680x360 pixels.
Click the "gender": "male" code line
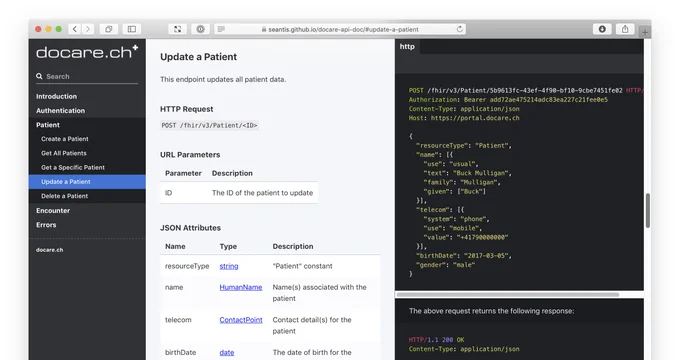tap(445, 265)
